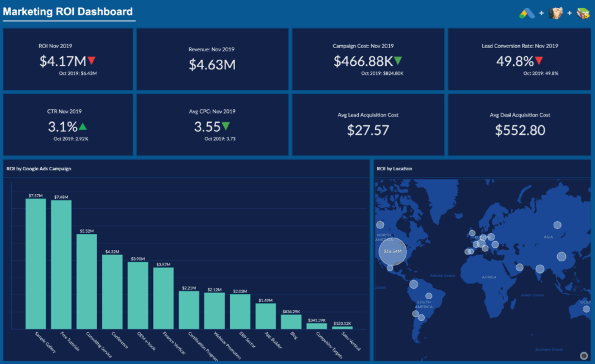Click the books-with-dollar data source icon
The height and width of the screenshot is (364, 595).
click(x=584, y=12)
